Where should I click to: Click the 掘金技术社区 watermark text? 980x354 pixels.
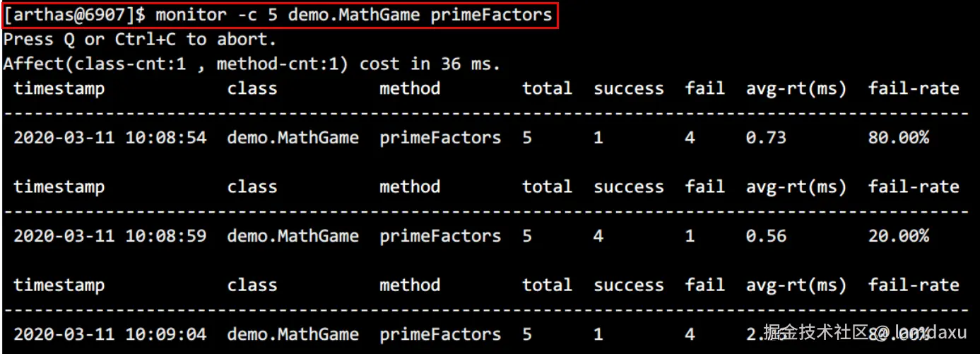[816, 333]
